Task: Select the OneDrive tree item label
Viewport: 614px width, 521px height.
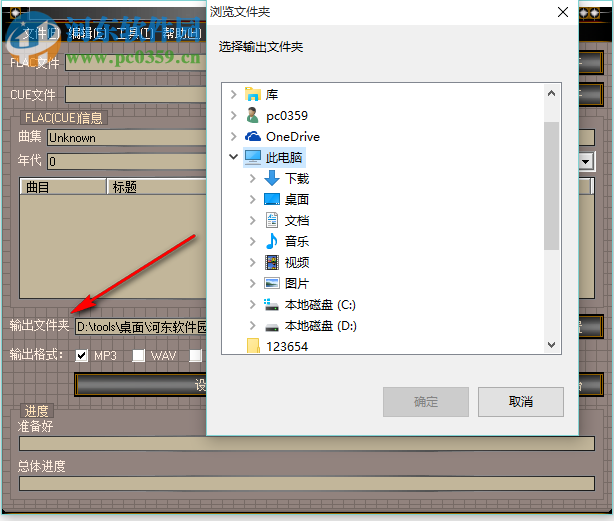Action: tap(293, 137)
